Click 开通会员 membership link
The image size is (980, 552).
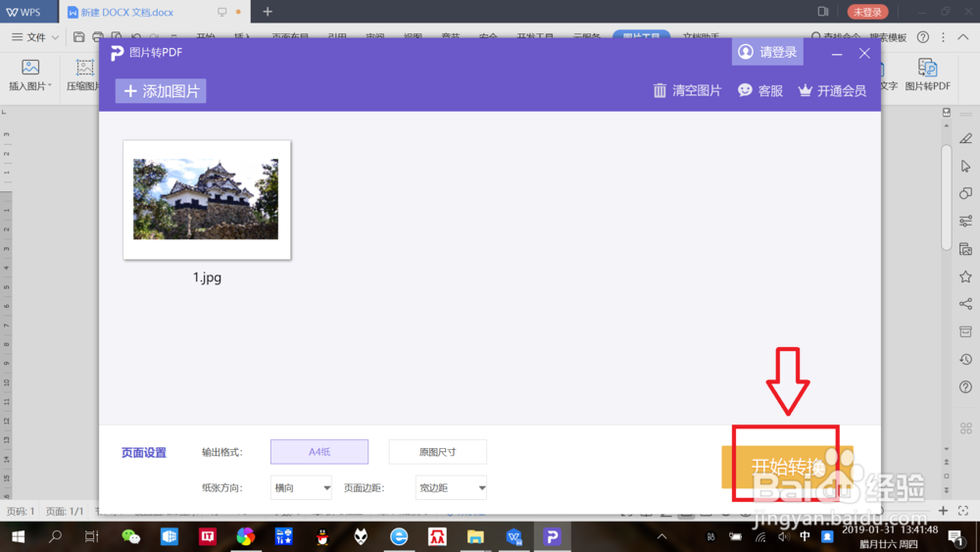(x=832, y=90)
